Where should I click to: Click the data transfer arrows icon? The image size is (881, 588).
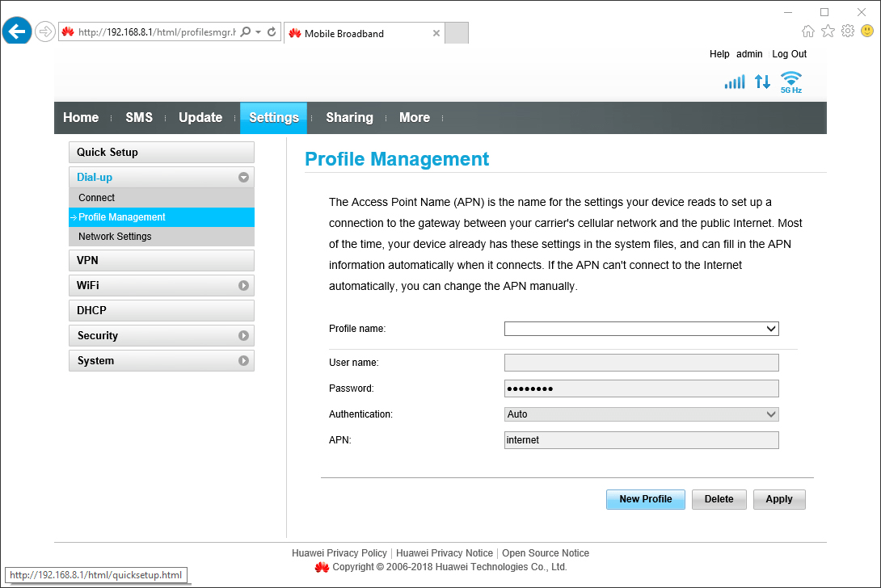(762, 82)
